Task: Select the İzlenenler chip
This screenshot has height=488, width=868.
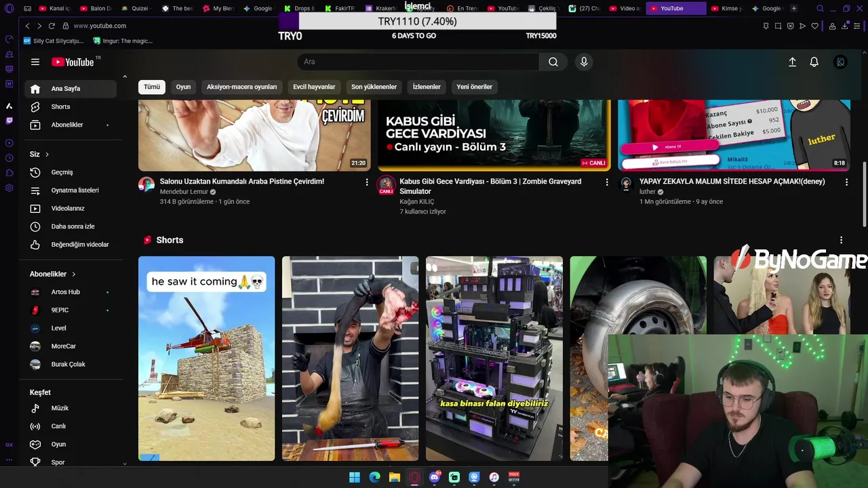Action: click(x=427, y=87)
